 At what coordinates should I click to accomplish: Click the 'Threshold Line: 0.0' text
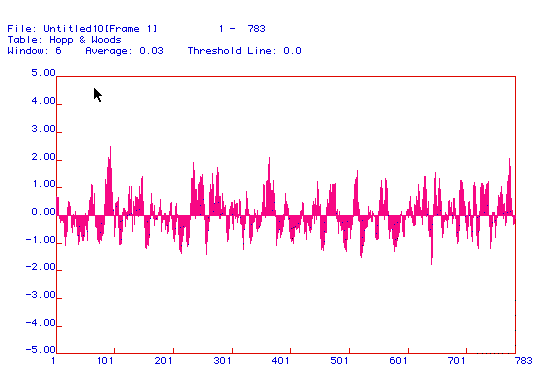244,51
